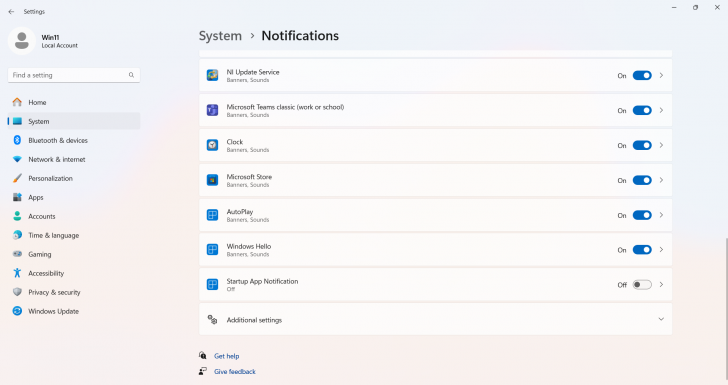
Task: Turn off NI Update Service notifications toggle
Action: point(642,76)
